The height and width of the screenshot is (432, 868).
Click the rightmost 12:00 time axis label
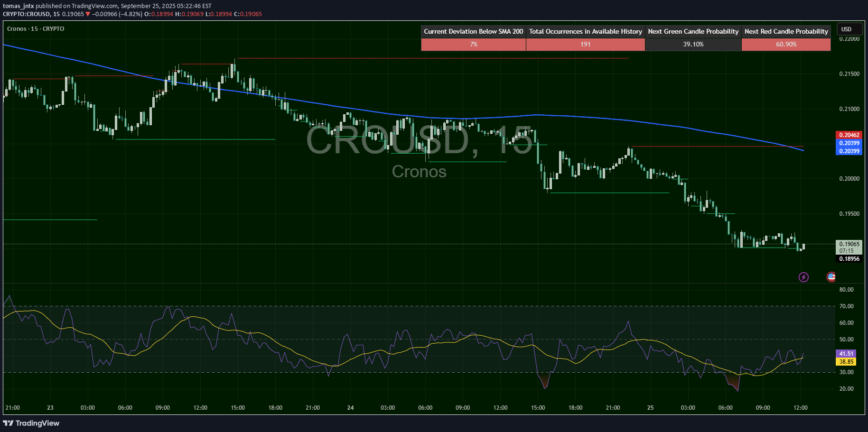point(801,408)
